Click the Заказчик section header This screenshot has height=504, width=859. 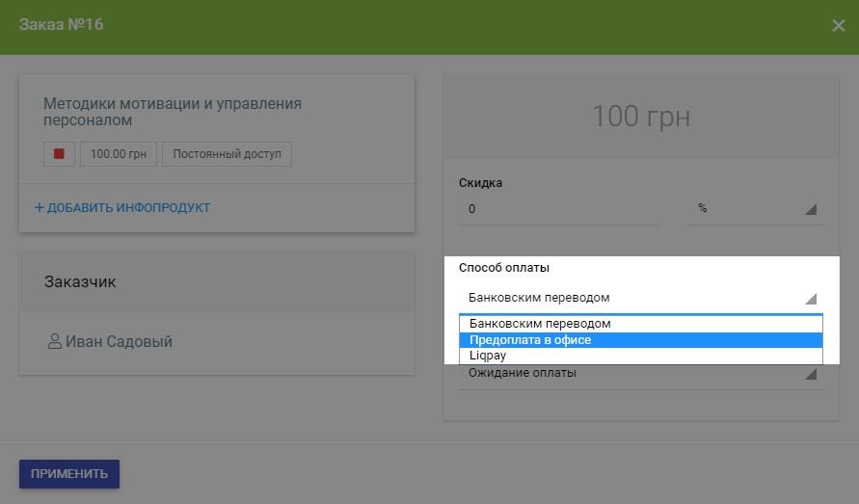tap(81, 281)
